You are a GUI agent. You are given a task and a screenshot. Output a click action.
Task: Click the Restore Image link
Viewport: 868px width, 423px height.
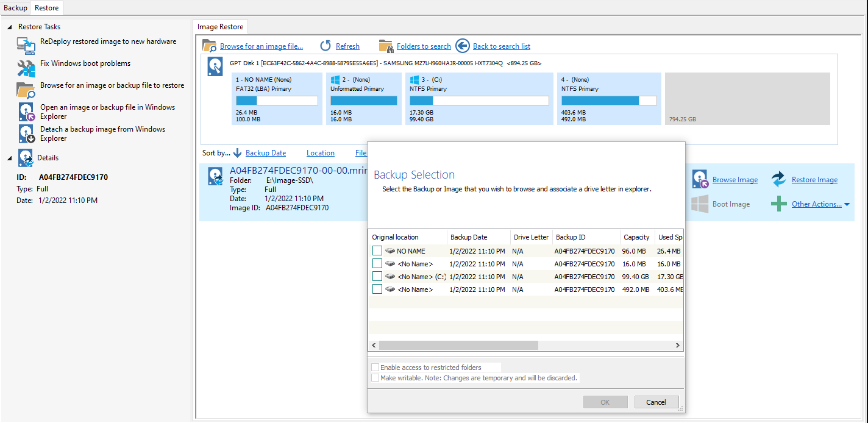tap(814, 180)
